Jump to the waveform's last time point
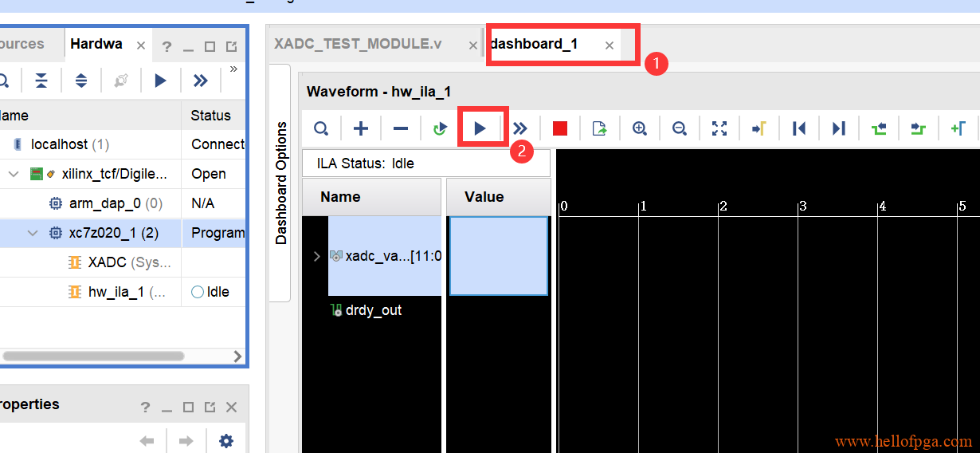Viewport: 980px width, 453px height. 838,128
